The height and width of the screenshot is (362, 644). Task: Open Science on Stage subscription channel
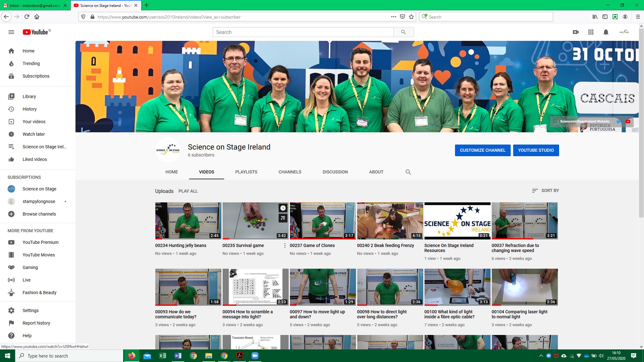(x=38, y=189)
